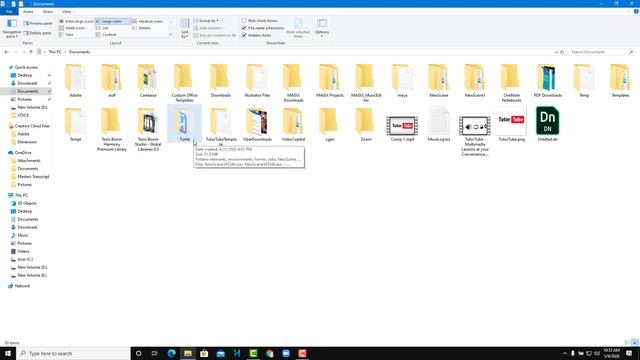
Task: Go up one folder level
Action: (x=31, y=52)
